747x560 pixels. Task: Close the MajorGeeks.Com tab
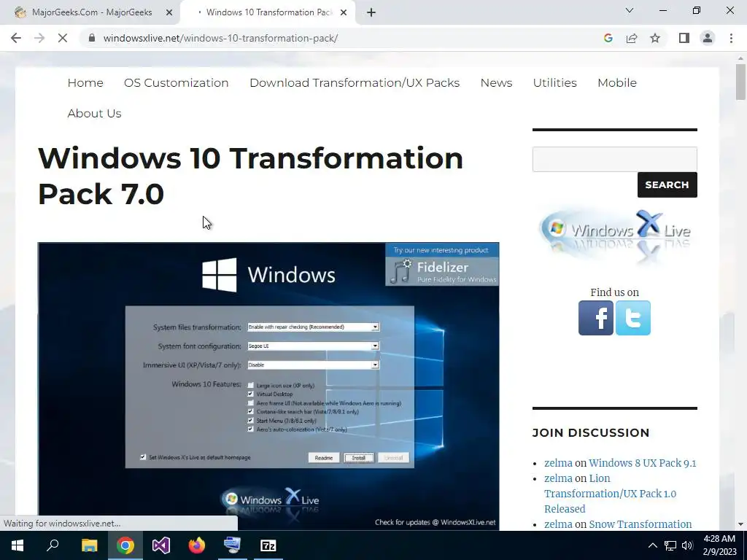[x=169, y=12]
